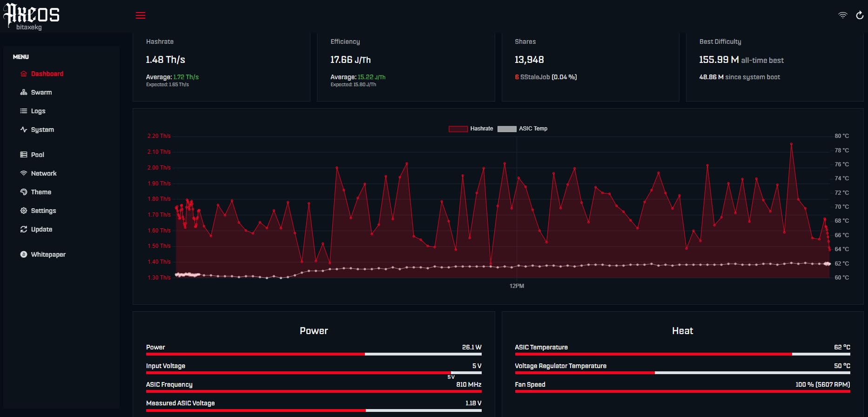Click the restart icon in top-right corner
This screenshot has width=868, height=417.
coord(860,15)
